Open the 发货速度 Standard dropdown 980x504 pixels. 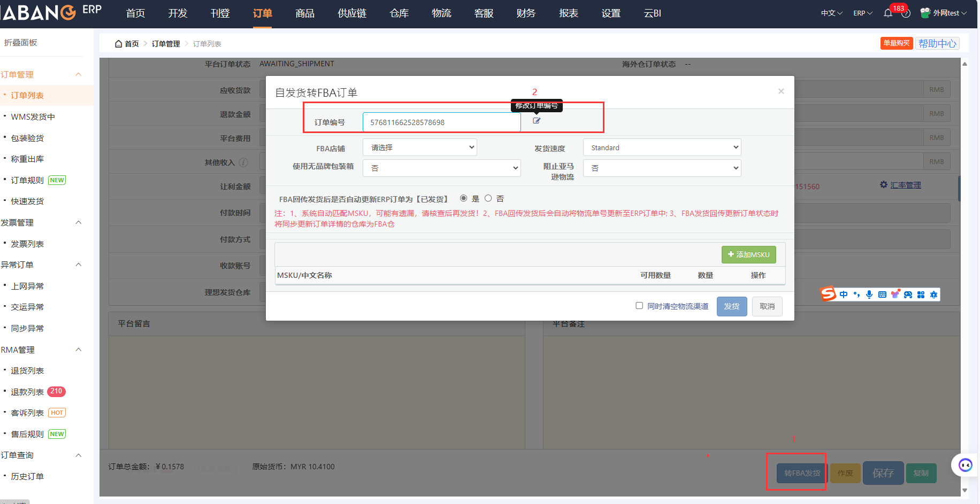click(662, 147)
